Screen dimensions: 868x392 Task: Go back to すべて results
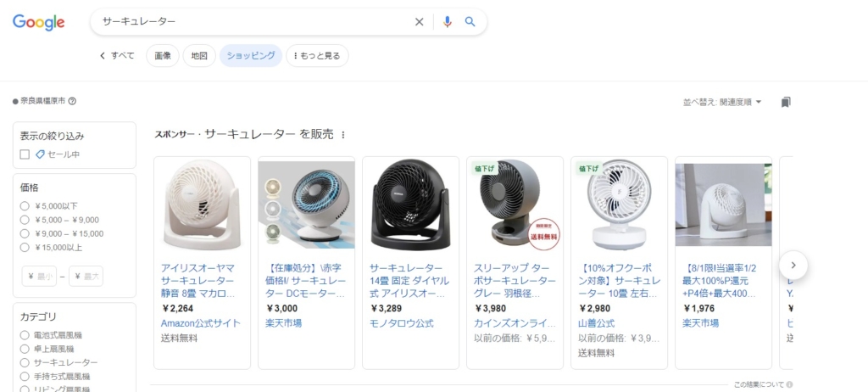(x=117, y=56)
